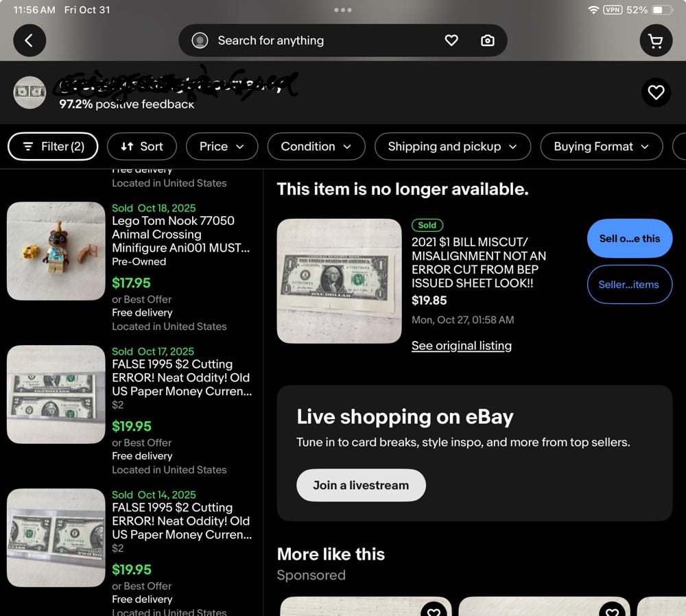Expand the Condition dropdown
This screenshot has height=616, width=686.
point(316,146)
